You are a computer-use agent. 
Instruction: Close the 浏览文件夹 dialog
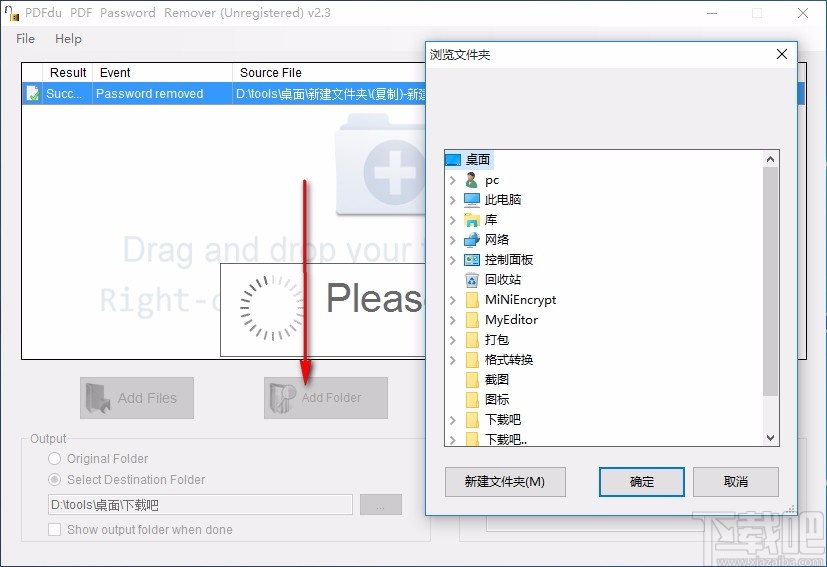782,54
